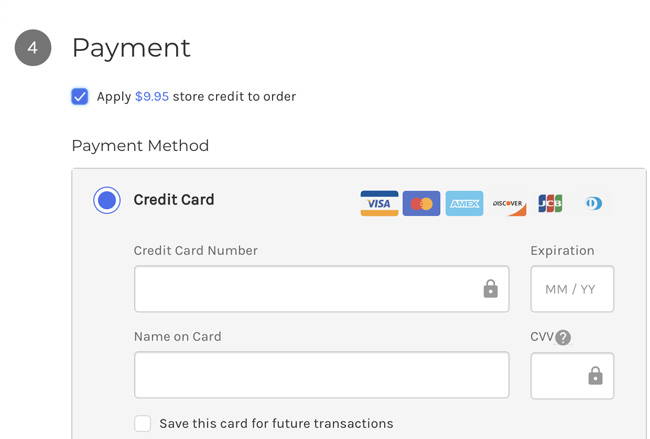Click the $9.95 store credit link
Viewport: 650px width, 439px height.
[152, 97]
